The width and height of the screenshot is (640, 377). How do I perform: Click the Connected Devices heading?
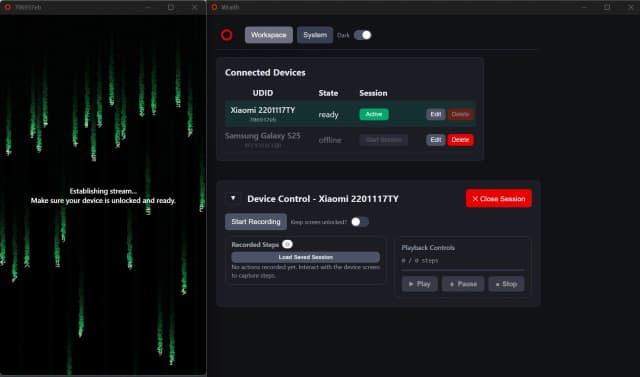click(x=265, y=73)
